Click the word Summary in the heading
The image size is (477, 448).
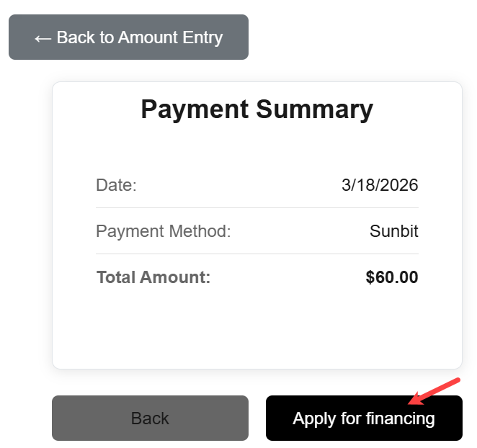point(314,109)
